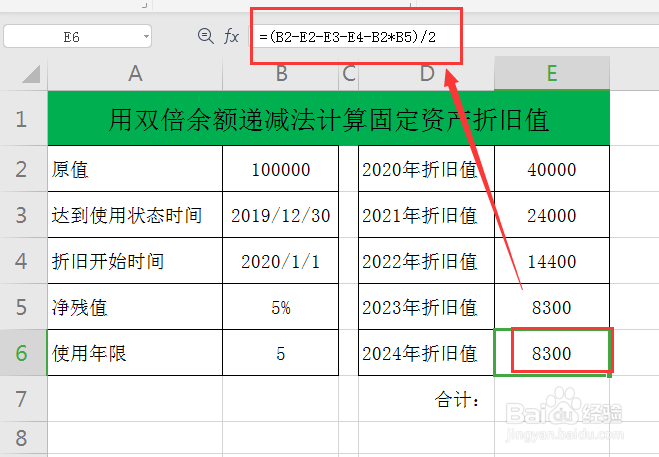Select row 2 header
The image size is (659, 457).
point(24,169)
